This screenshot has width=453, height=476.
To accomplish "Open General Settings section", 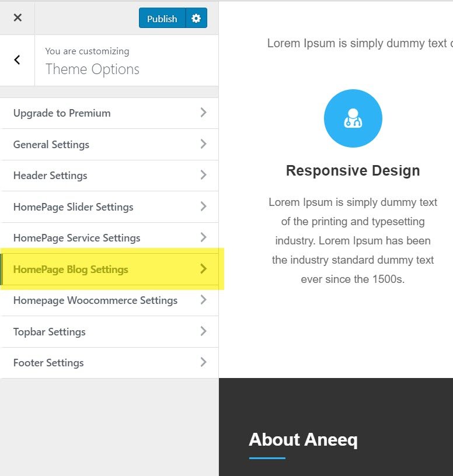I will point(51,145).
